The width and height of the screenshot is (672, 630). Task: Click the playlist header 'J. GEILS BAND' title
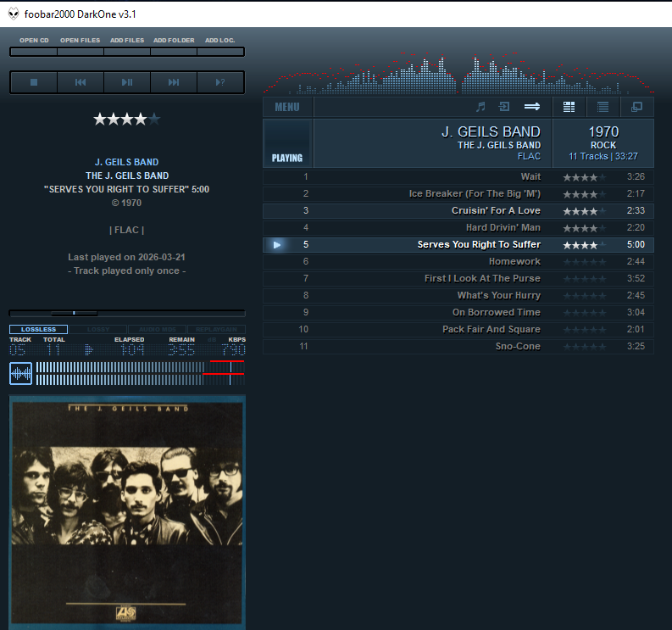492,131
